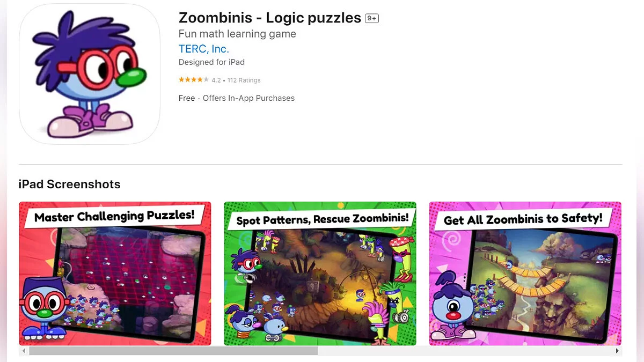Screen dimensions: 644x362
Task: Click the 9+ age rating badge
Action: (372, 18)
